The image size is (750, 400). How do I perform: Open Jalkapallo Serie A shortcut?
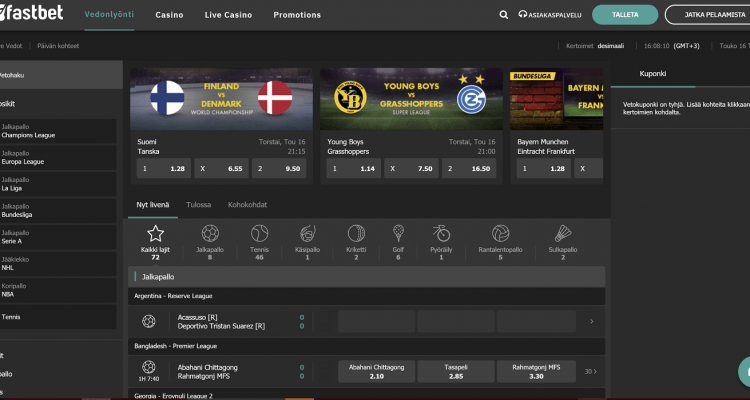pos(58,237)
